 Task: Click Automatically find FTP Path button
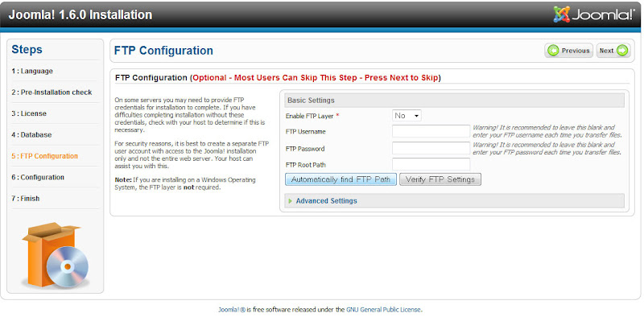(x=341, y=179)
